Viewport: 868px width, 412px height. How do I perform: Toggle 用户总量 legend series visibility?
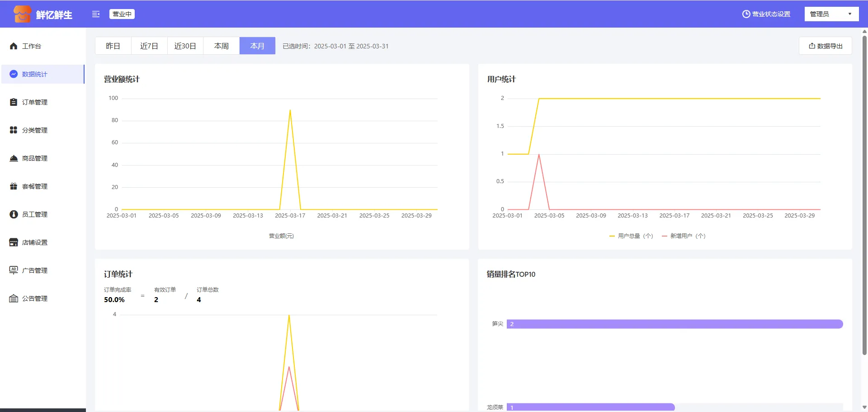631,236
